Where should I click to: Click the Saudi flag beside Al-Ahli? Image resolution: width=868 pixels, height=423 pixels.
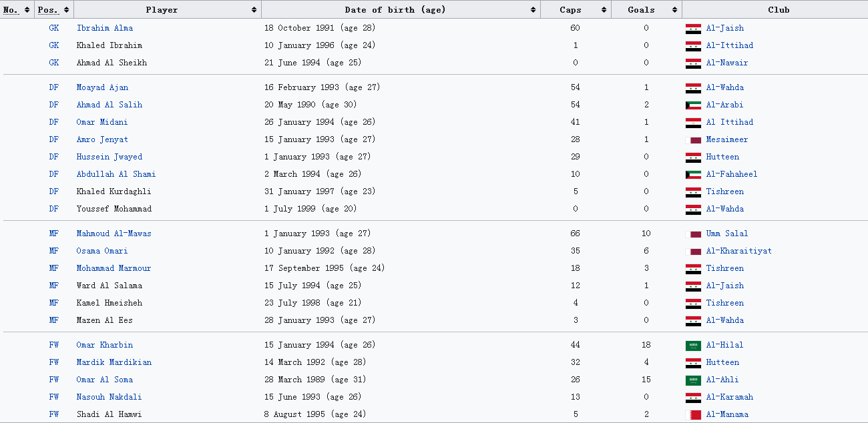[x=693, y=380]
